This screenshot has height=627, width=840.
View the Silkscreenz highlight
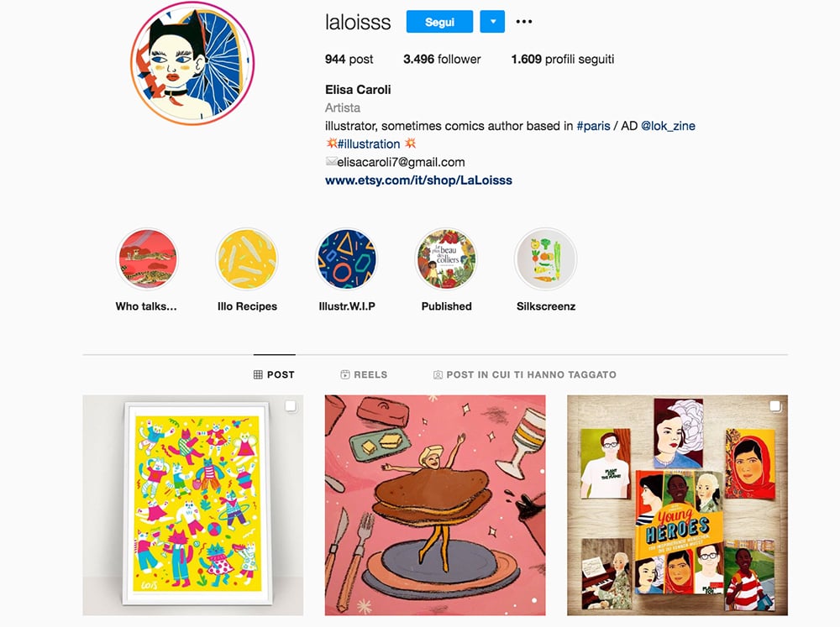tap(546, 259)
